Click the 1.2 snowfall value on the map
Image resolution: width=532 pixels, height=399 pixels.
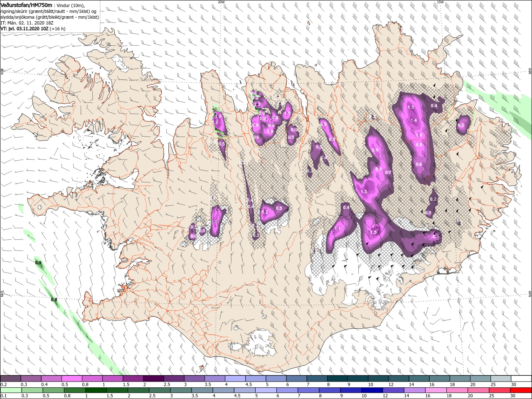pyautogui.click(x=265, y=212)
